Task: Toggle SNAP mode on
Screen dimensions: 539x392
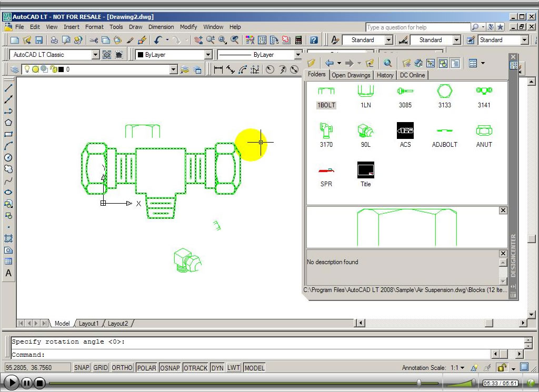Action: tap(82, 367)
